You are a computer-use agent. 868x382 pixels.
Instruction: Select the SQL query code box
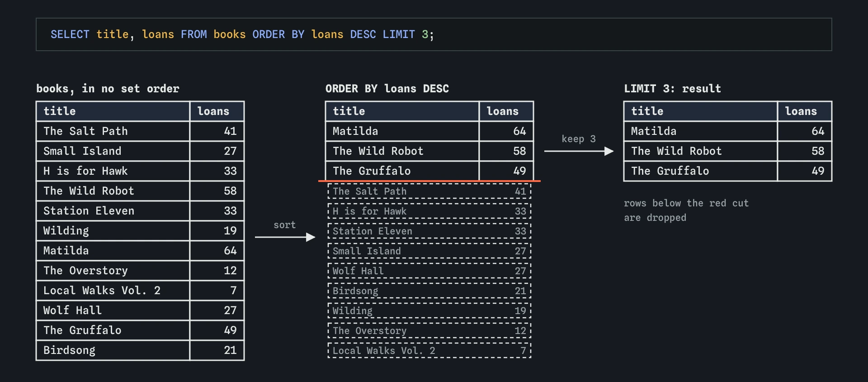tap(434, 34)
